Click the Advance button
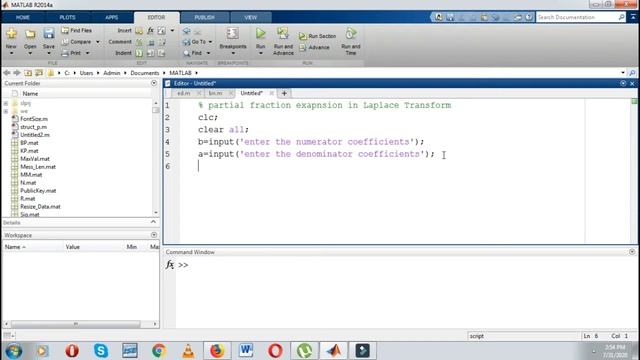This screenshot has width=640, height=360. click(x=314, y=47)
